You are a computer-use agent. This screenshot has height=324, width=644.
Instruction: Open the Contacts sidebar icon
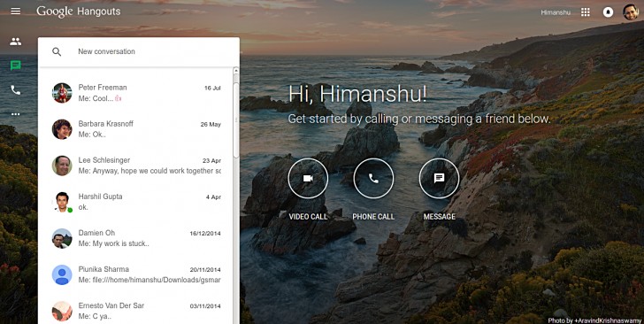click(16, 42)
